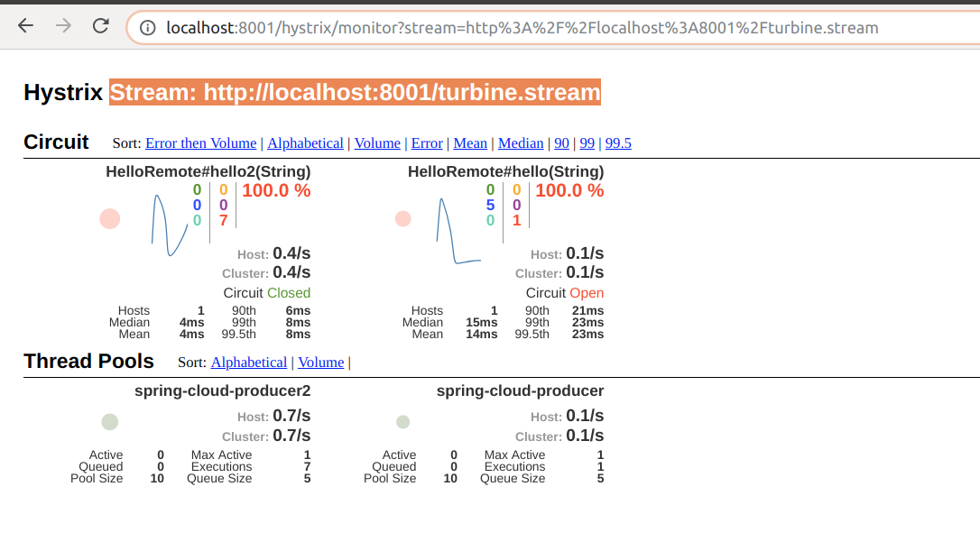The width and height of the screenshot is (980, 551).
Task: Go back using the browser back arrow
Action: pyautogui.click(x=25, y=26)
